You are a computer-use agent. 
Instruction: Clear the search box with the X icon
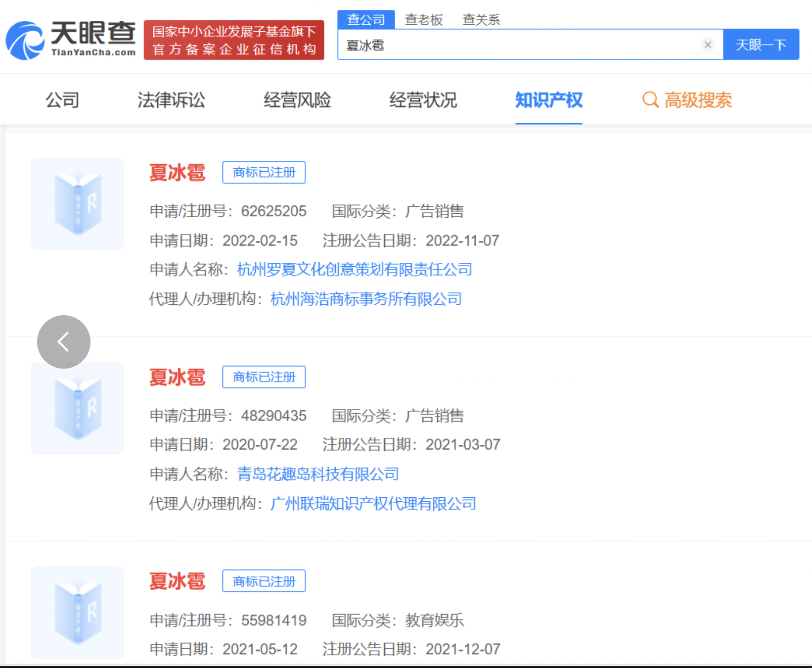click(708, 45)
